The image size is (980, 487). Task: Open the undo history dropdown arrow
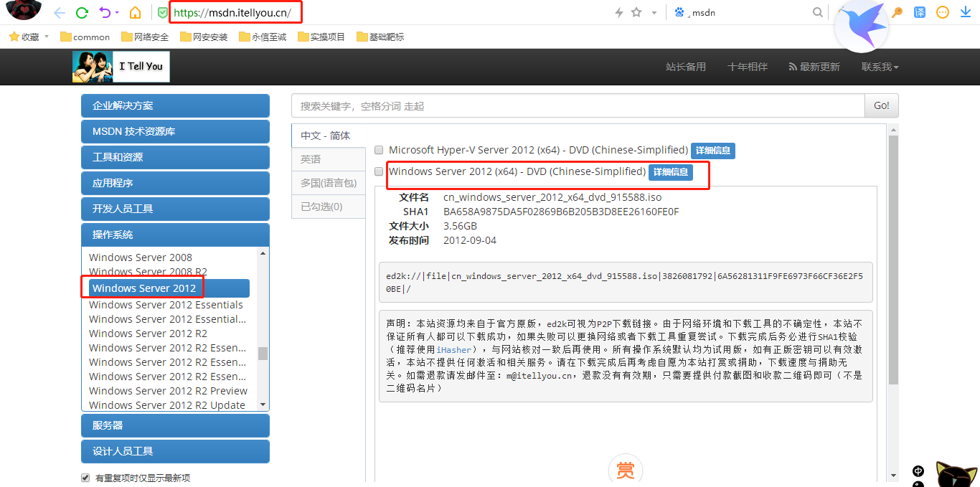[x=116, y=12]
